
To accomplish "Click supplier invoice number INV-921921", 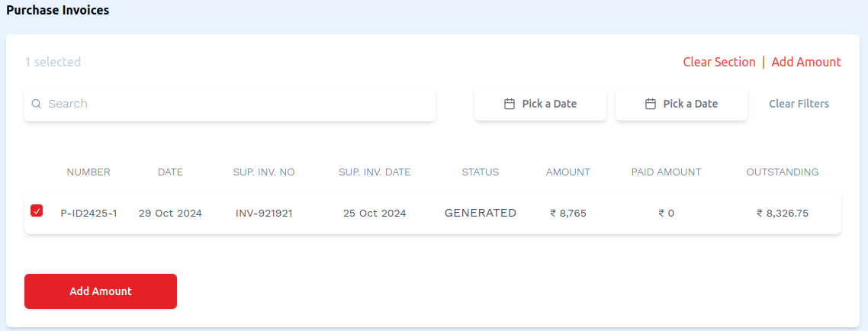I will point(264,214).
